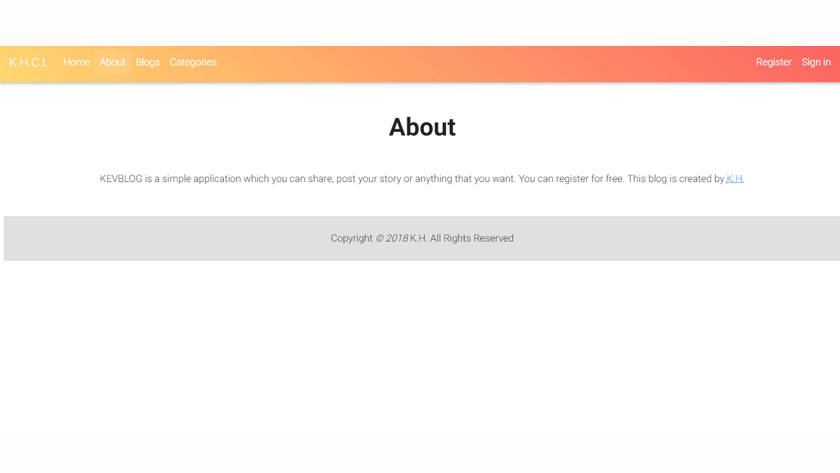840x473 pixels.
Task: Click the italic 2018 year in footer
Action: 397,238
